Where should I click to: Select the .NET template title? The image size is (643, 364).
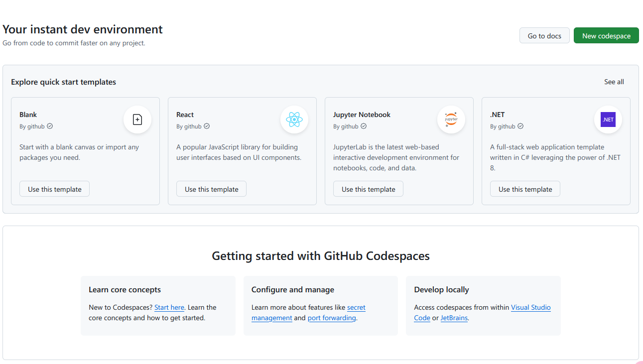coord(498,115)
